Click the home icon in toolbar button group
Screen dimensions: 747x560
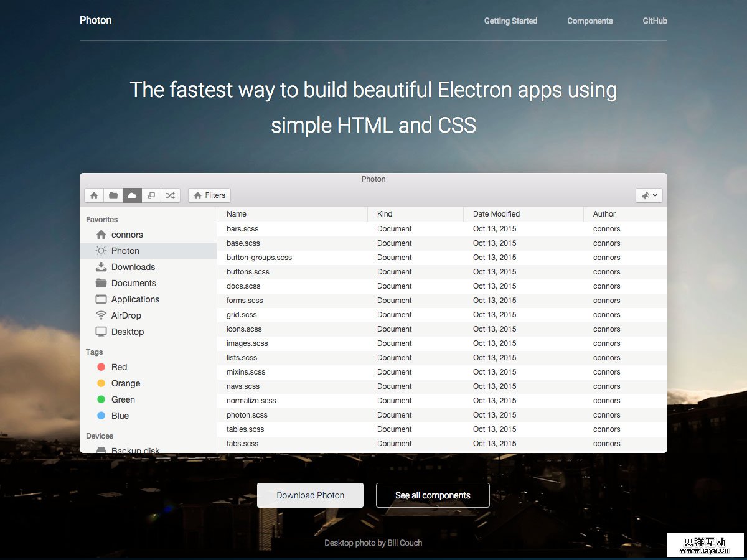click(94, 195)
